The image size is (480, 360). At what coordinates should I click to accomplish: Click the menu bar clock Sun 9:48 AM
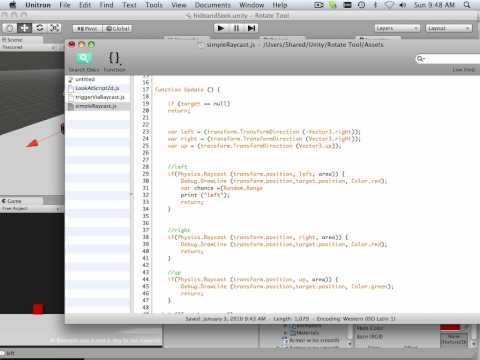(x=434, y=5)
